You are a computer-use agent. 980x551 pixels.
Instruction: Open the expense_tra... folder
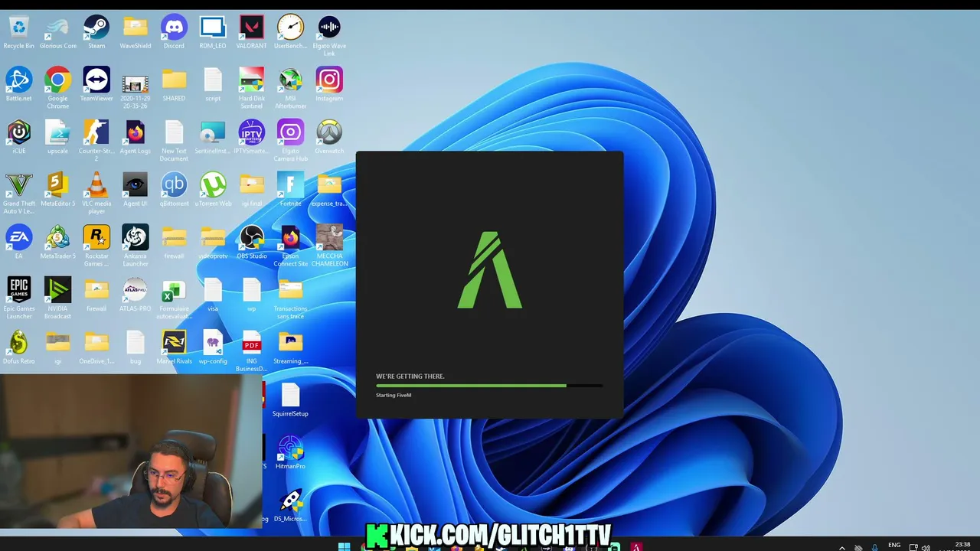click(x=329, y=185)
